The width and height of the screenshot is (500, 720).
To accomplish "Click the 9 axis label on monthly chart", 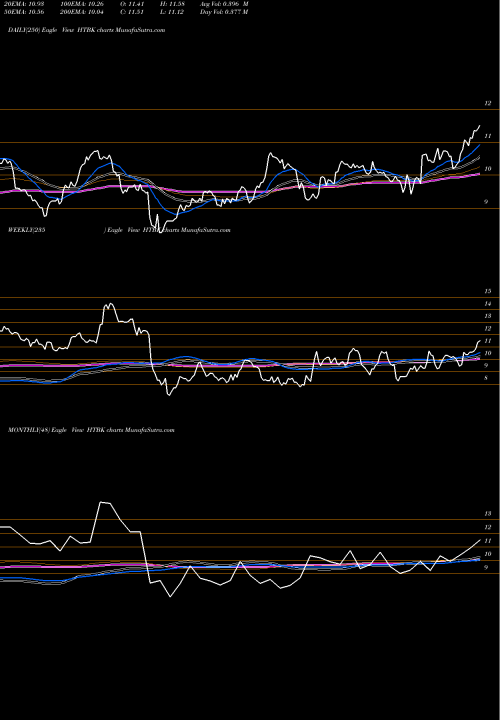I will tap(486, 568).
